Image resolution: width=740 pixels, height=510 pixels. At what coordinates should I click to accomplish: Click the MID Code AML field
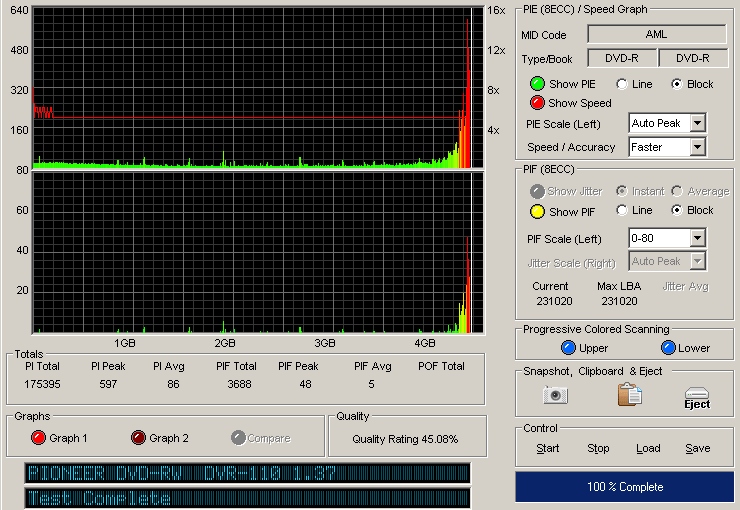[x=656, y=34]
